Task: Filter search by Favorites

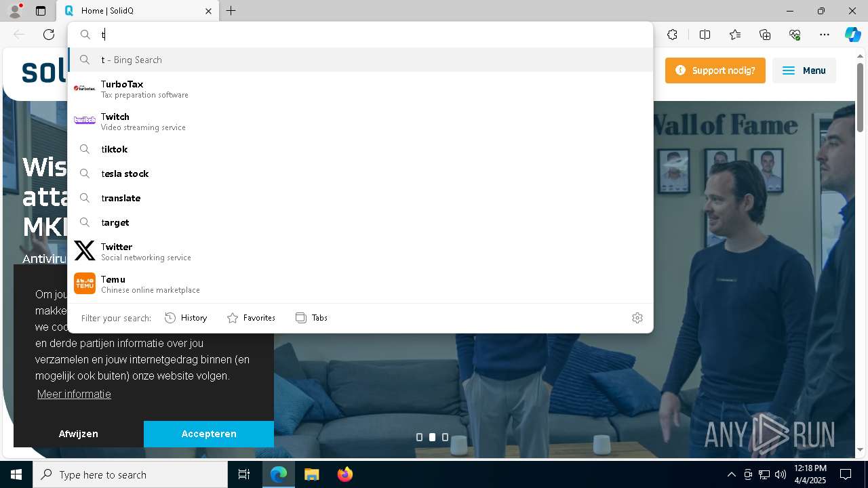Action: [251, 318]
